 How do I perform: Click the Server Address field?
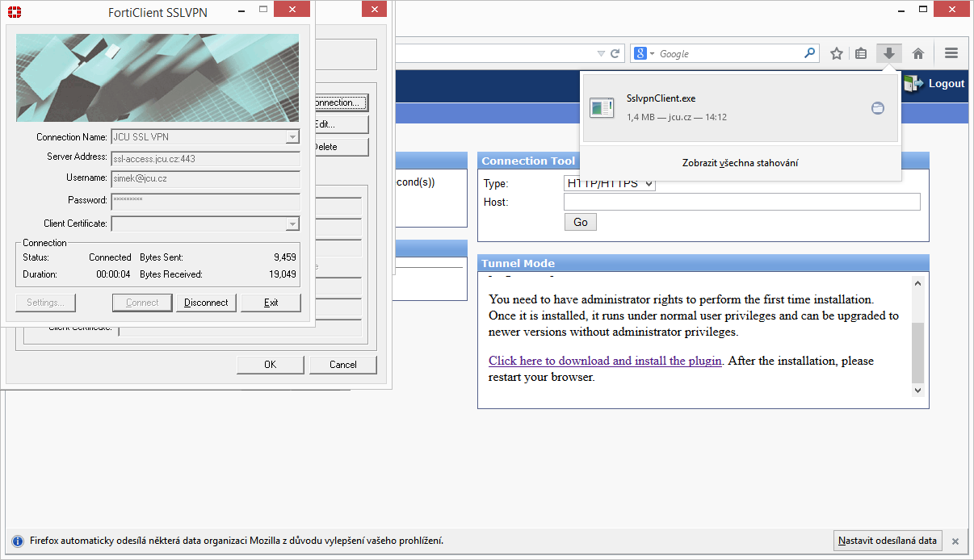pos(205,159)
